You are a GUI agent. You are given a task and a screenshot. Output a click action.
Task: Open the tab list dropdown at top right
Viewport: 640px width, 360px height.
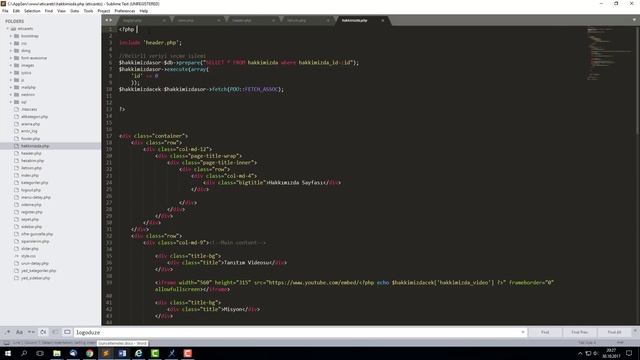(634, 20)
